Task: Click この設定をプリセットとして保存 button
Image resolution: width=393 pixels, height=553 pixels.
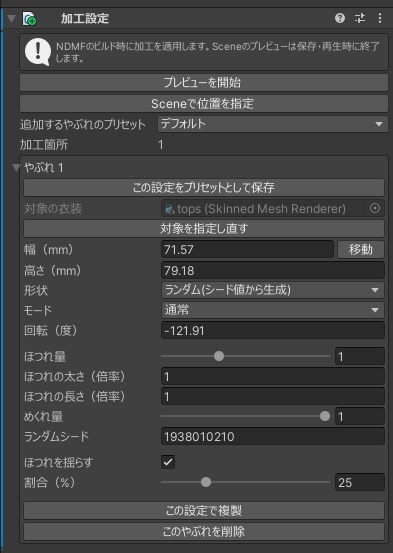Action: pos(204,187)
